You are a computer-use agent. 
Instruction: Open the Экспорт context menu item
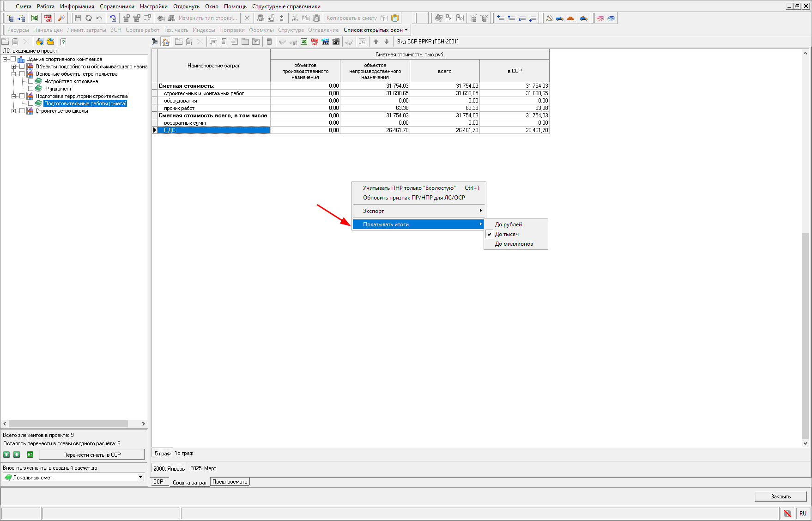click(373, 211)
